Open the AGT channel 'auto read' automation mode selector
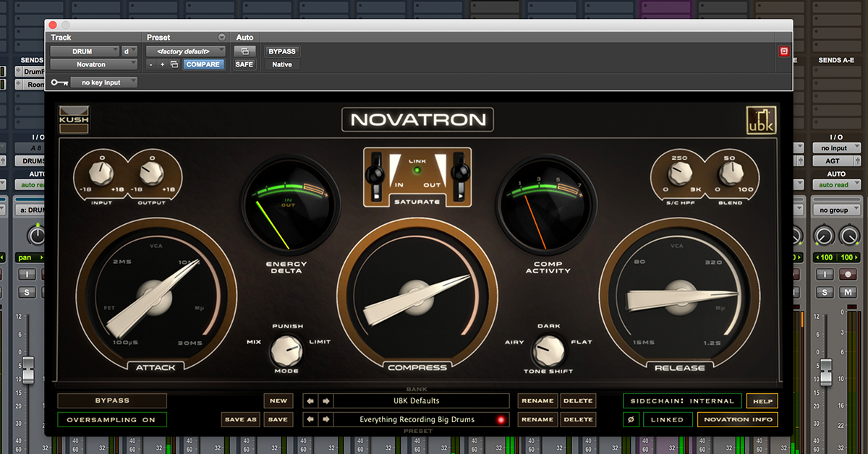Image resolution: width=868 pixels, height=454 pixels. pos(838,185)
